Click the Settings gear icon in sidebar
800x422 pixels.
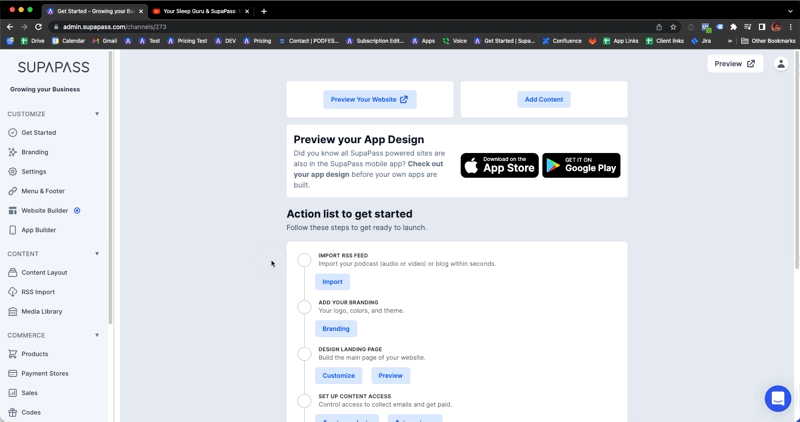coord(13,171)
